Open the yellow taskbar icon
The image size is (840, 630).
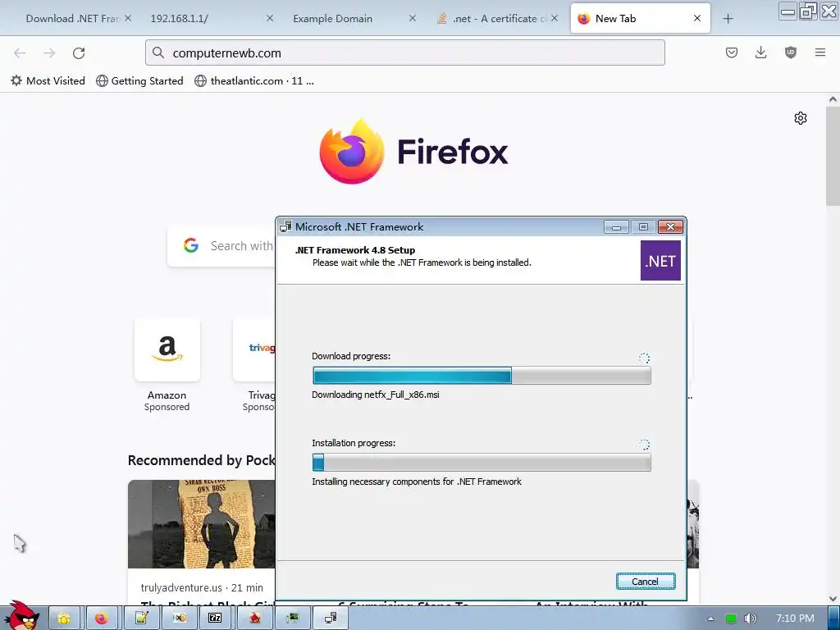pyautogui.click(x=64, y=619)
